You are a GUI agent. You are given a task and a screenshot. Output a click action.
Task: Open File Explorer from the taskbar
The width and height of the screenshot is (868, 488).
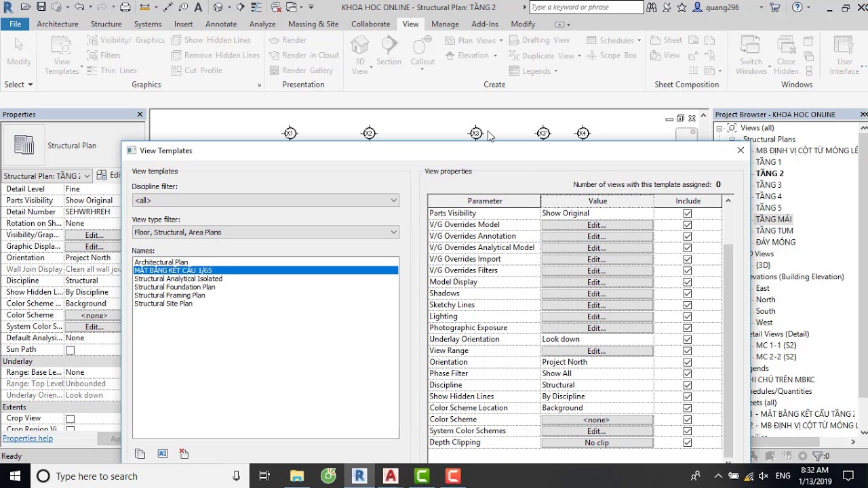tap(297, 476)
